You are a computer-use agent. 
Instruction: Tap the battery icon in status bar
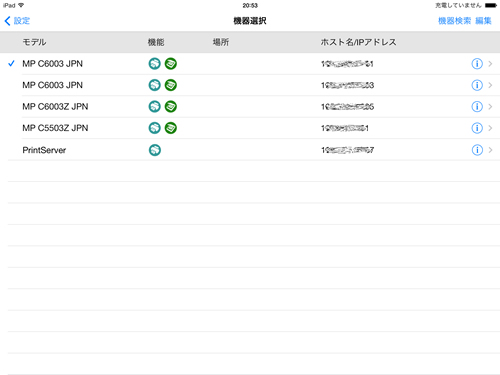pyautogui.click(x=491, y=5)
